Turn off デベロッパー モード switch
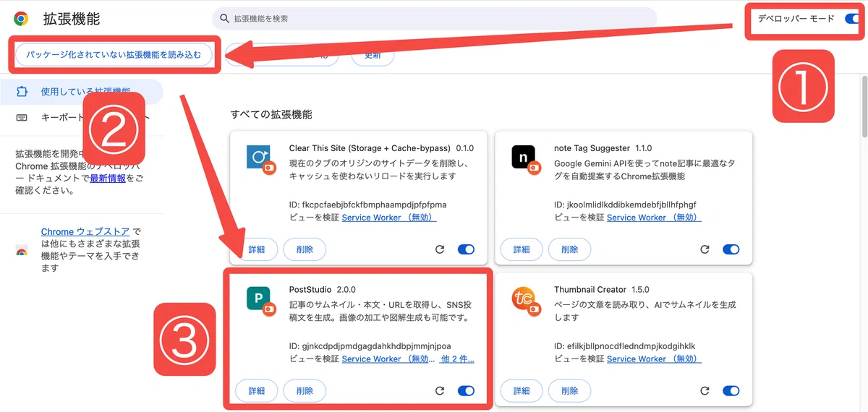The width and height of the screenshot is (868, 412). coord(851,19)
